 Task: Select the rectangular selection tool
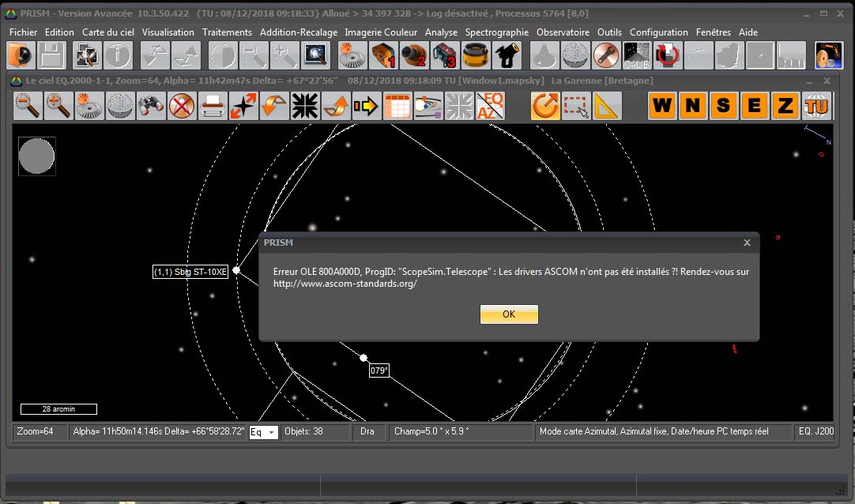[x=576, y=106]
